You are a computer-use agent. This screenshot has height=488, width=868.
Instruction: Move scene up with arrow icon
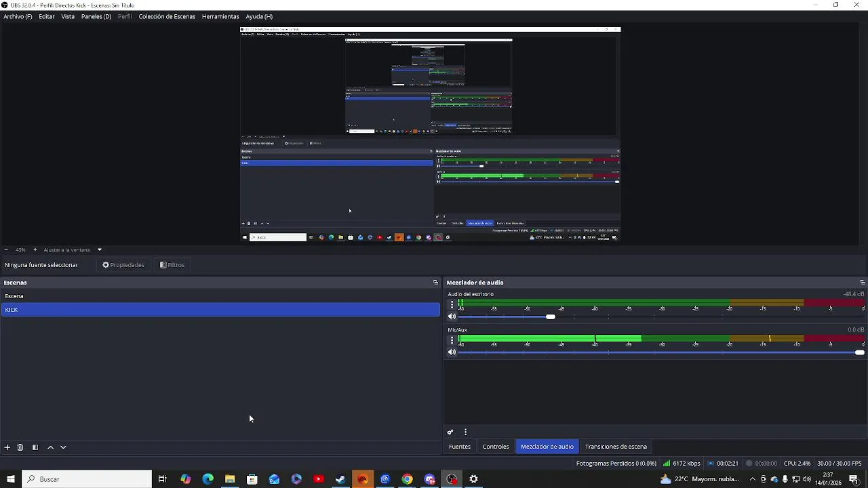50,447
